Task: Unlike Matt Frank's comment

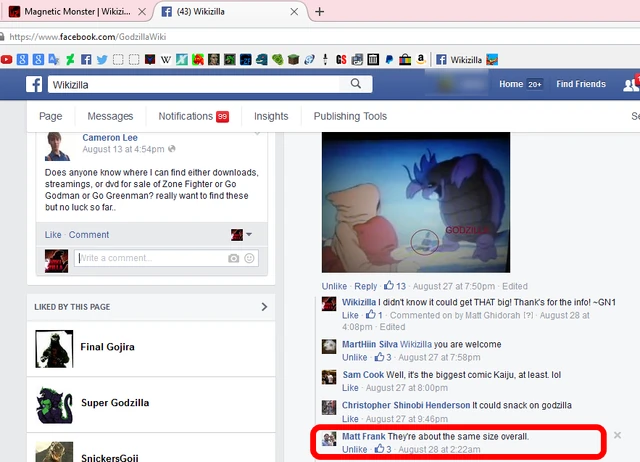Action: [x=354, y=450]
